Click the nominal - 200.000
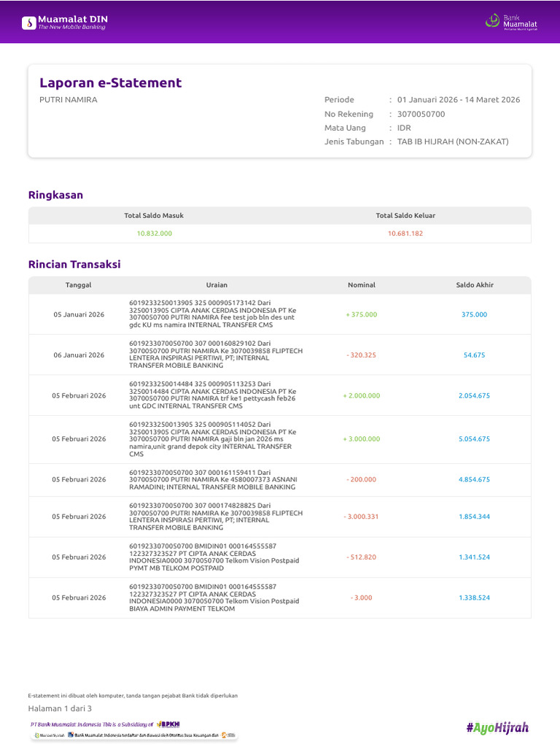This screenshot has height=747, width=560. click(362, 479)
